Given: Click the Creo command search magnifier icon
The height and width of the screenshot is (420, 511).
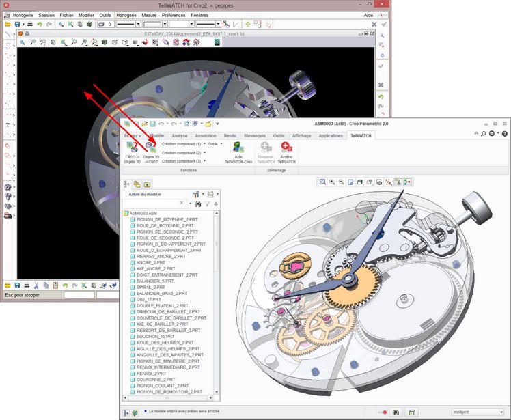Looking at the screenshot, I should 483,133.
